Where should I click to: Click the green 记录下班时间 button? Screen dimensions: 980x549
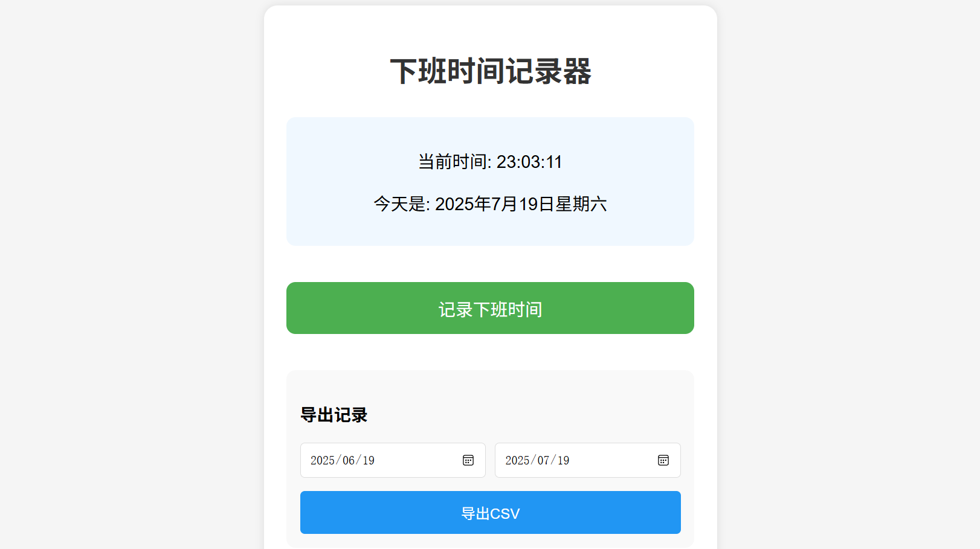(490, 308)
